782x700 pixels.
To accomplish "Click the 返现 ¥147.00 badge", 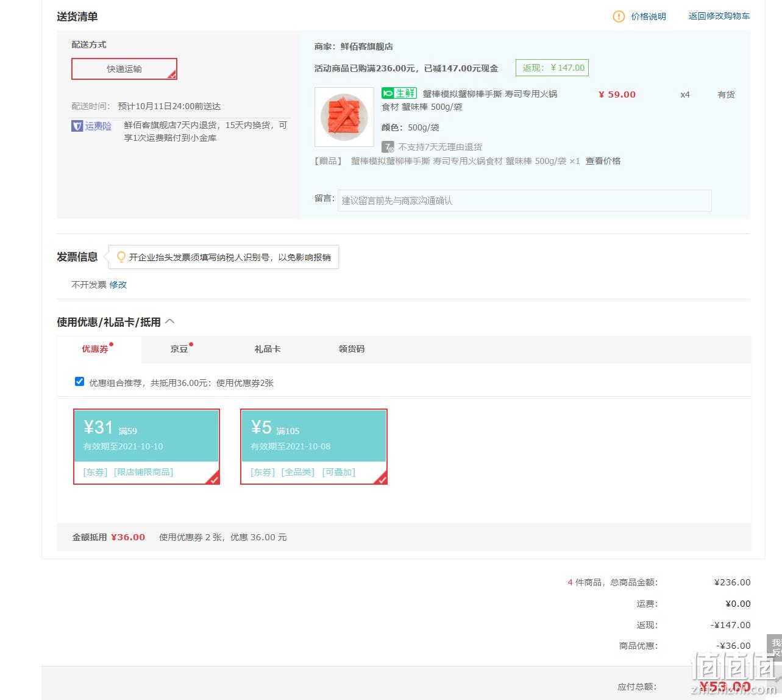I will (552, 68).
